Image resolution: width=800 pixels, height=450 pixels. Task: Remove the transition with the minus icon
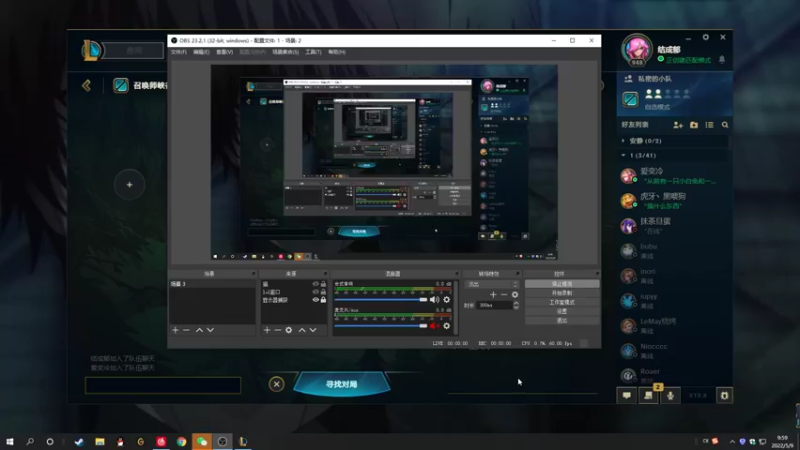click(x=504, y=294)
